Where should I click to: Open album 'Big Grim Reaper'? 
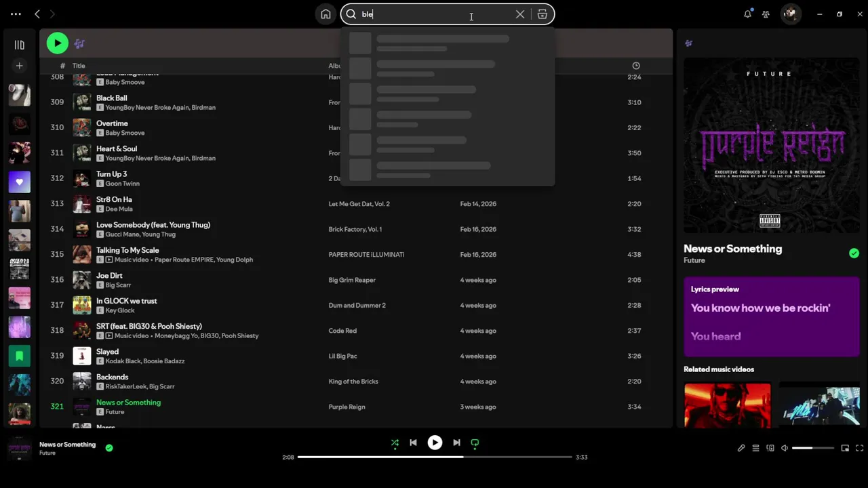pyautogui.click(x=352, y=280)
